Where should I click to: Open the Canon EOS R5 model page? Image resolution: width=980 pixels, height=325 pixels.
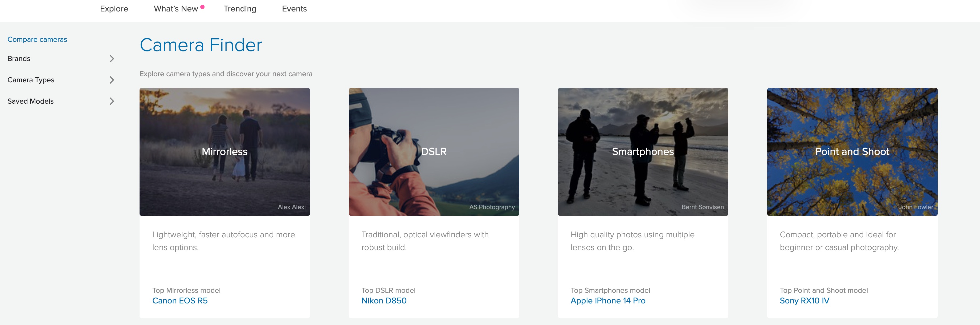pos(180,300)
